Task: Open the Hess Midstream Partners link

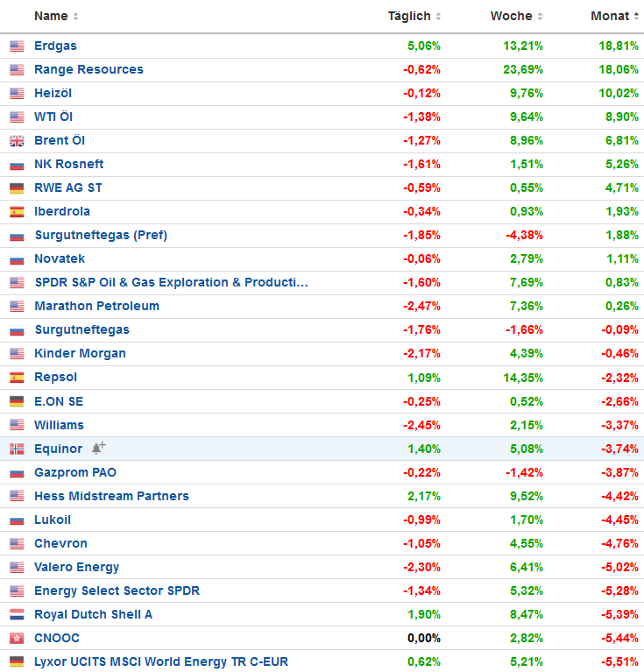Action: [x=111, y=496]
